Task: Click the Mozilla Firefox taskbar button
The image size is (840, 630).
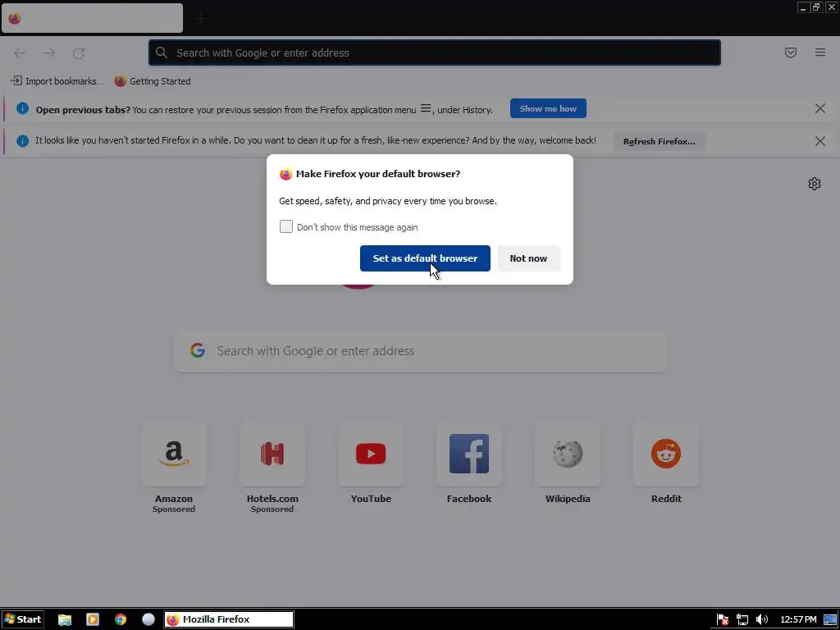Action: pyautogui.click(x=229, y=619)
